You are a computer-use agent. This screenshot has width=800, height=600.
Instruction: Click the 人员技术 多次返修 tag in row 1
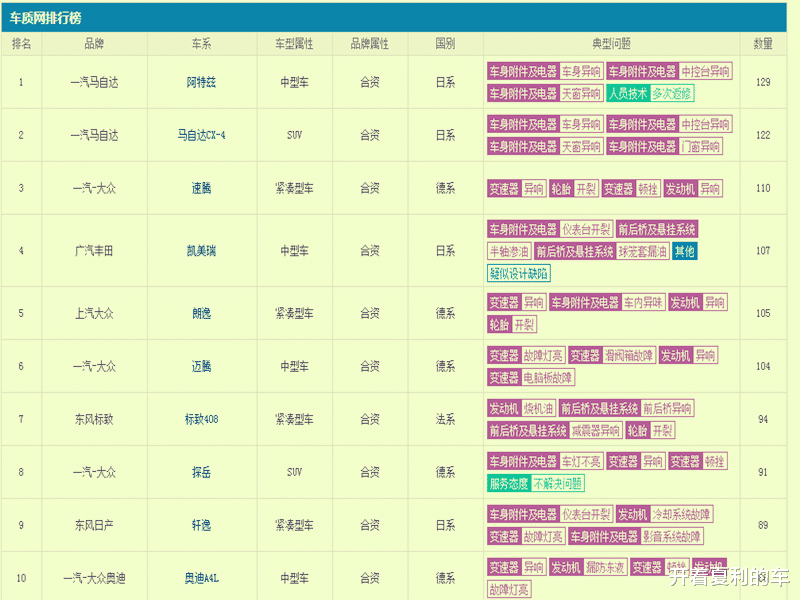650,93
